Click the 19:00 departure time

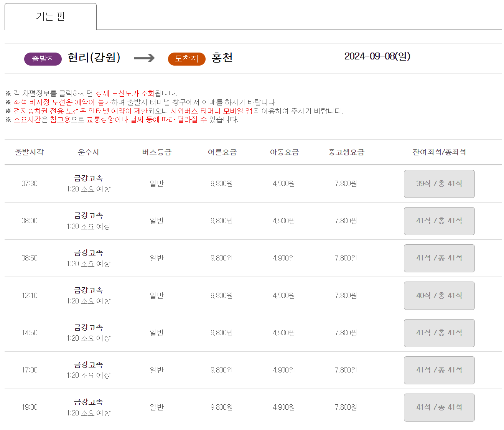pos(30,407)
